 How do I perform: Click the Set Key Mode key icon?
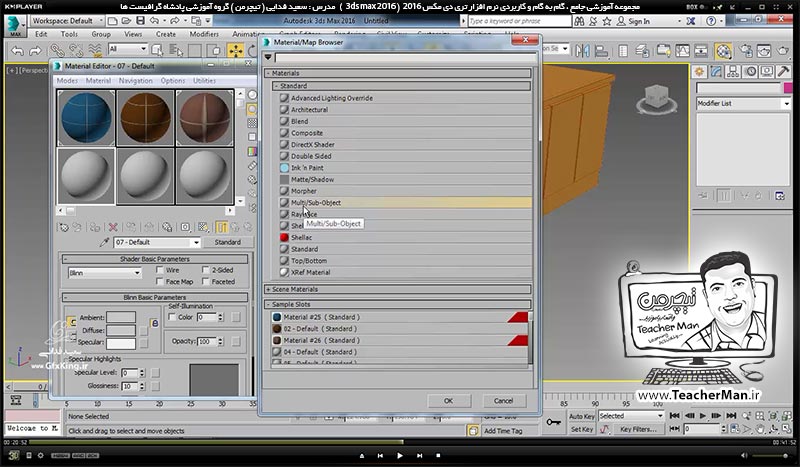554,422
